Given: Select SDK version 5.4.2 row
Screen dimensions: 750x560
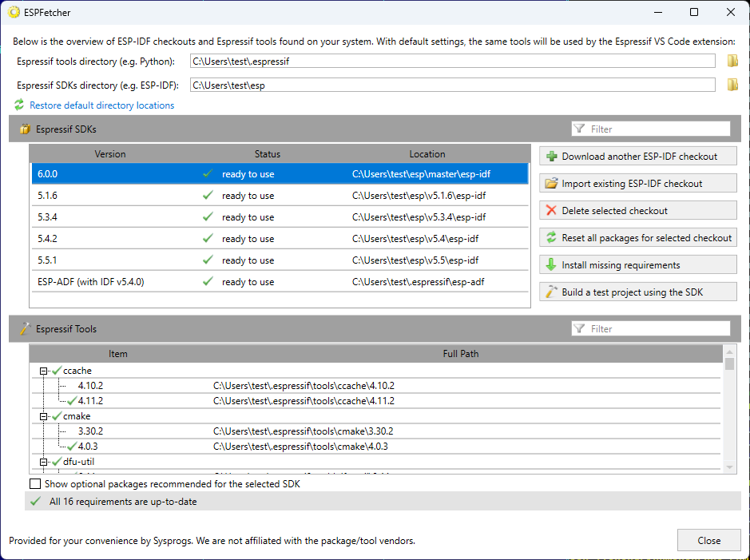Looking at the screenshot, I should 280,238.
